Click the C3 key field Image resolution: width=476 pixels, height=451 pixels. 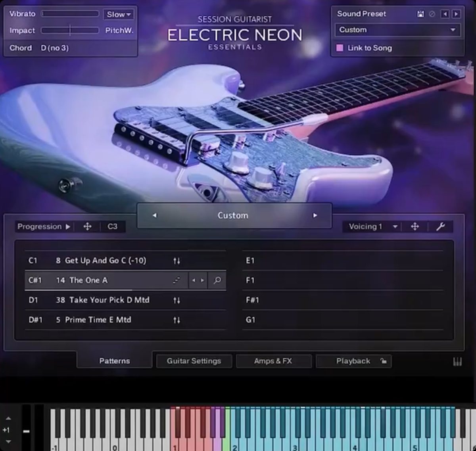pos(112,226)
